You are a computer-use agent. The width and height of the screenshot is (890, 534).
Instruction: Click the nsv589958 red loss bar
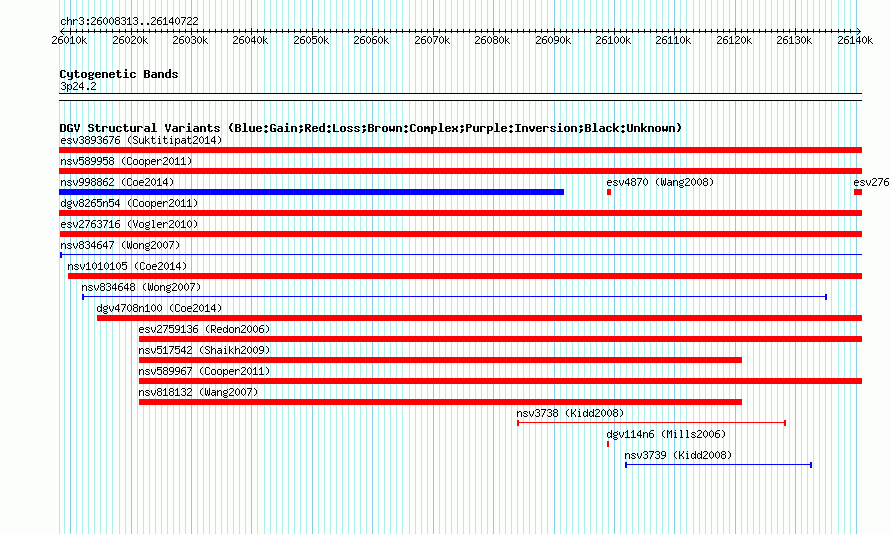460,171
